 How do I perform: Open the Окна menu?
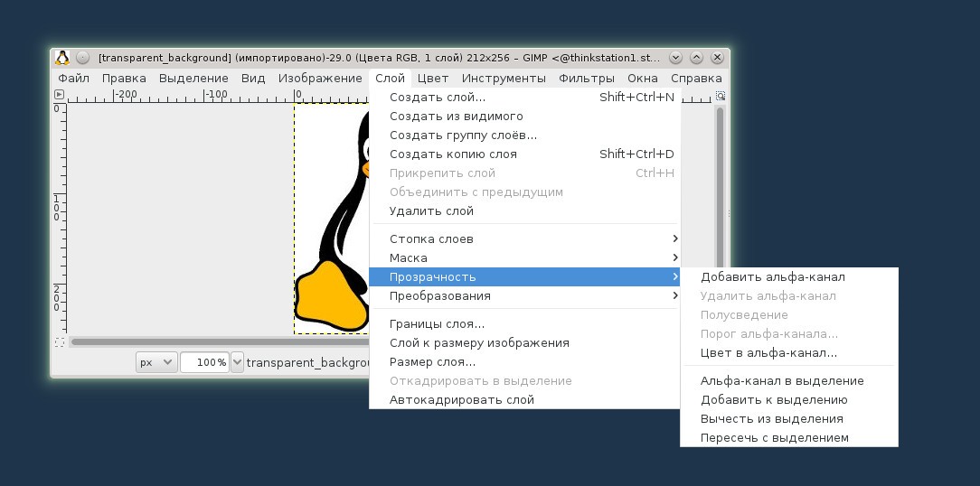[x=643, y=78]
